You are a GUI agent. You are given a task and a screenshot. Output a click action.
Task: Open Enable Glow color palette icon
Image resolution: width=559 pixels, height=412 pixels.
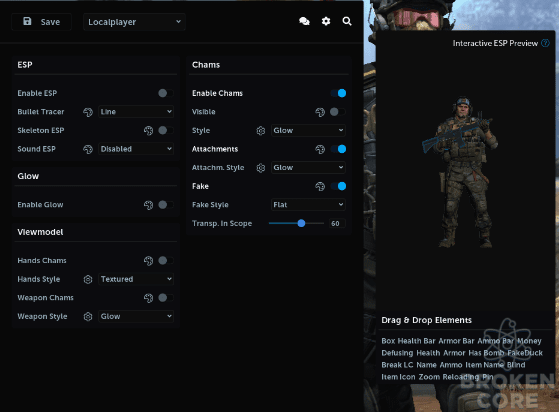(148, 205)
